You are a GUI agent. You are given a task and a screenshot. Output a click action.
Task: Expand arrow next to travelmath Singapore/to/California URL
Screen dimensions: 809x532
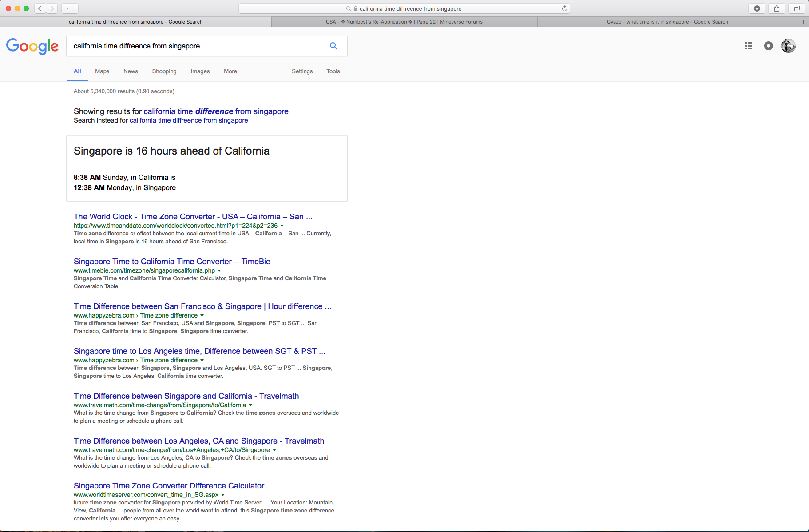pyautogui.click(x=250, y=405)
